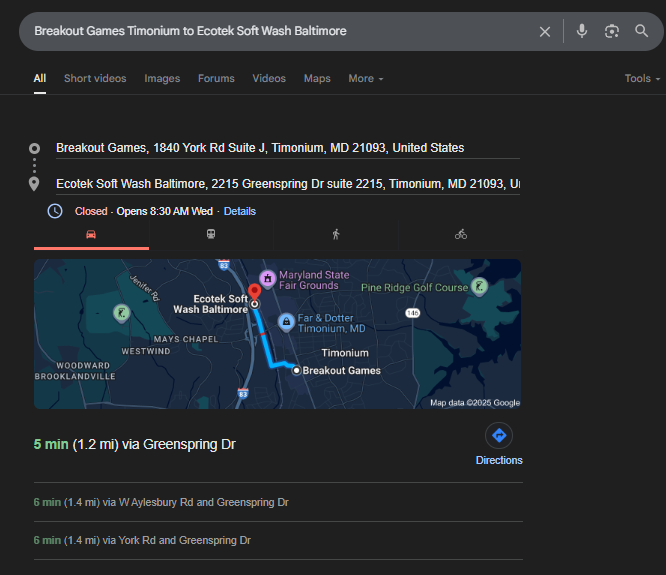The width and height of the screenshot is (666, 575).
Task: Click the clock hours icon
Action: (x=55, y=211)
